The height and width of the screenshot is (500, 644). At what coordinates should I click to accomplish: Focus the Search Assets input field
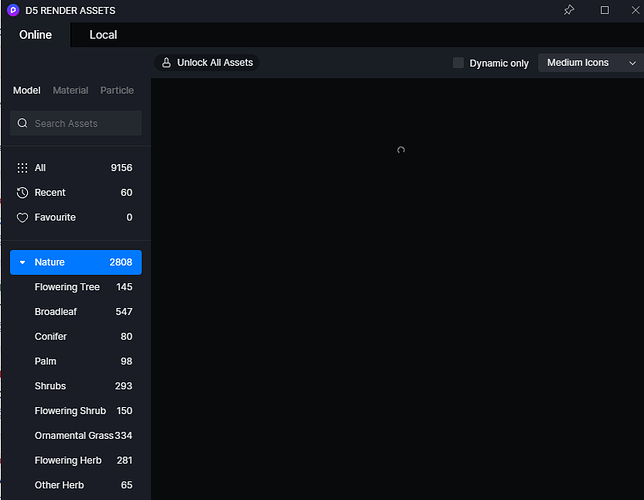[x=76, y=123]
